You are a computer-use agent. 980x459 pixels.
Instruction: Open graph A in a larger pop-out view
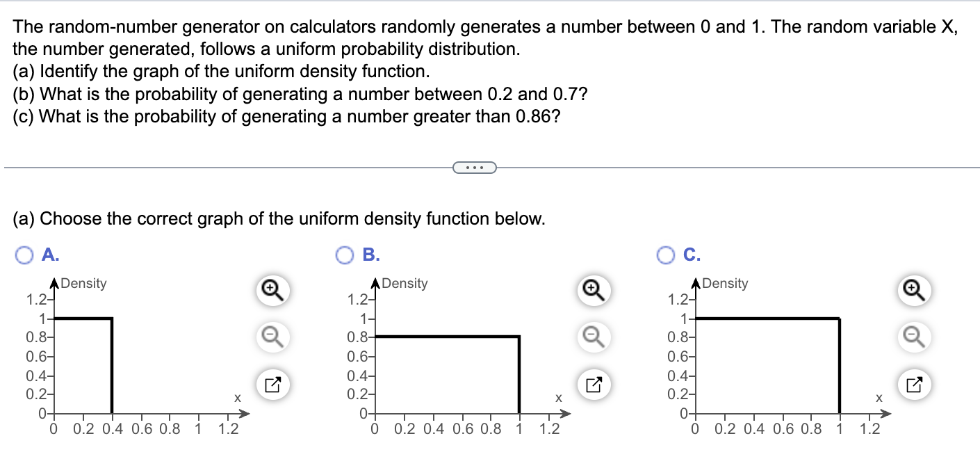click(272, 385)
